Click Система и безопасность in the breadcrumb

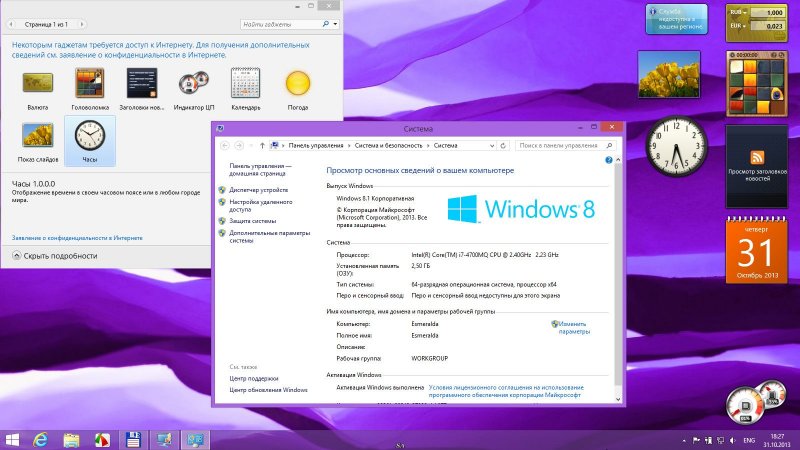[388, 145]
